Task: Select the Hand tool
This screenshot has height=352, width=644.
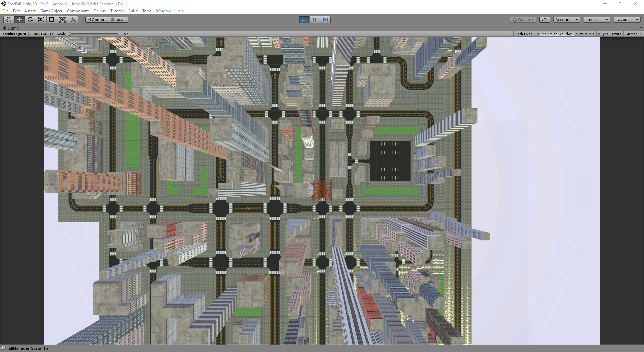Action: tap(9, 20)
